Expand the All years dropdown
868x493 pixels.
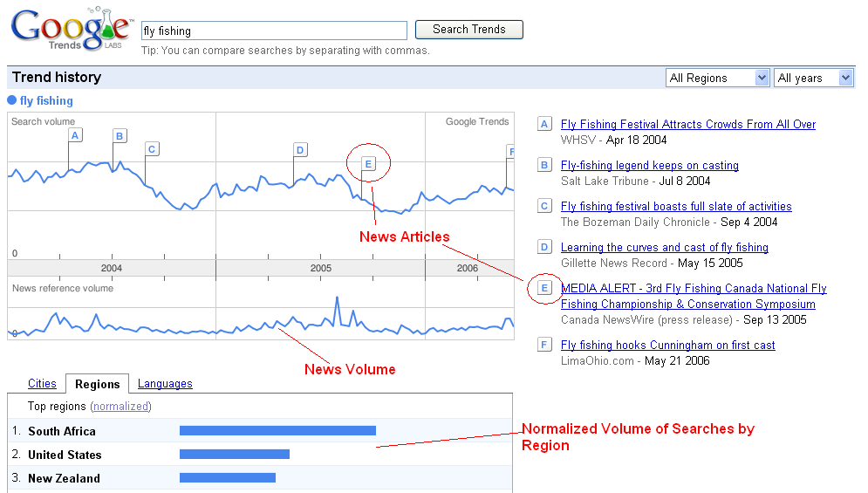(x=813, y=78)
